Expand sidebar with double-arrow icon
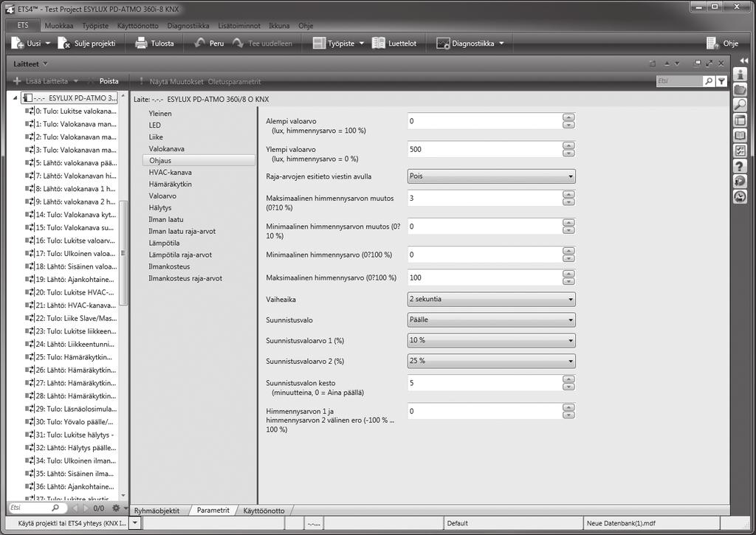The height and width of the screenshot is (535, 756). (x=743, y=61)
